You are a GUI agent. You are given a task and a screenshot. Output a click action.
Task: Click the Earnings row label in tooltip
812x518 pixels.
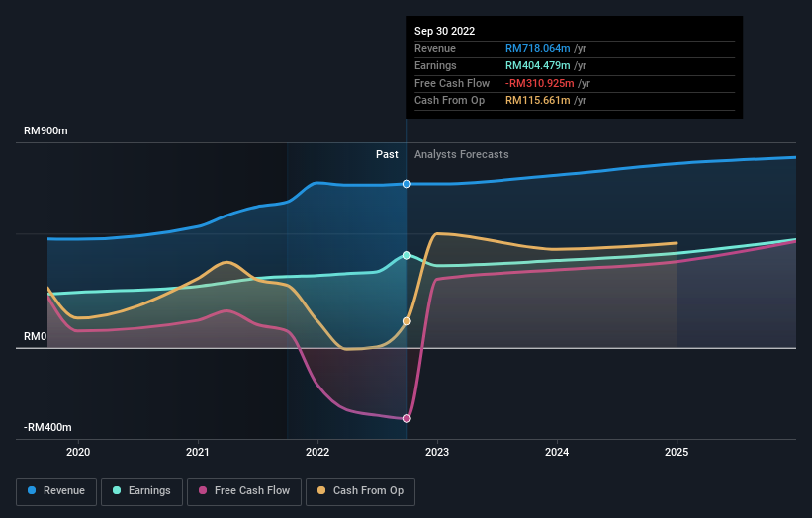(435, 65)
